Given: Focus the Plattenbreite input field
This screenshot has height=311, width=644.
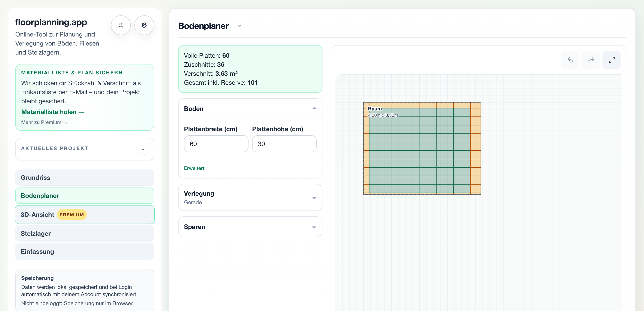Looking at the screenshot, I should [216, 144].
